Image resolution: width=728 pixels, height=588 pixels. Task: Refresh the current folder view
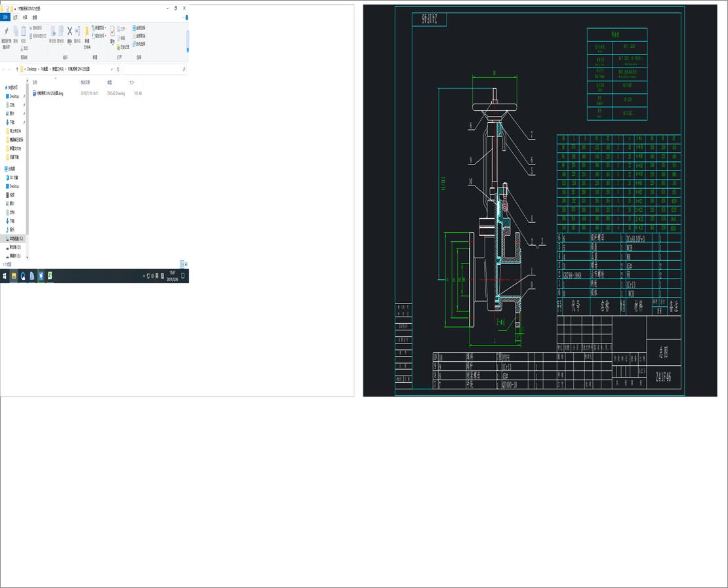[118, 69]
